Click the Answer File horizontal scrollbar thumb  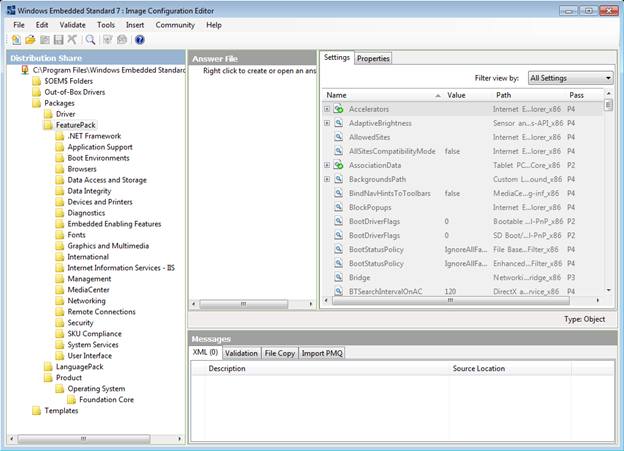point(244,304)
